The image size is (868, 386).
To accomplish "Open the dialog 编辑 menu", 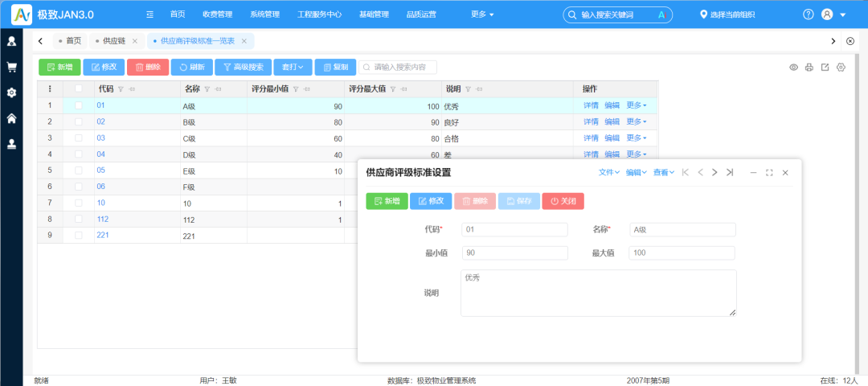I will [637, 172].
